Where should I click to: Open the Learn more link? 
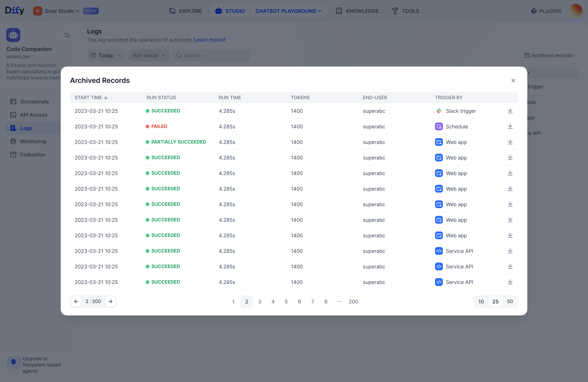coord(209,40)
